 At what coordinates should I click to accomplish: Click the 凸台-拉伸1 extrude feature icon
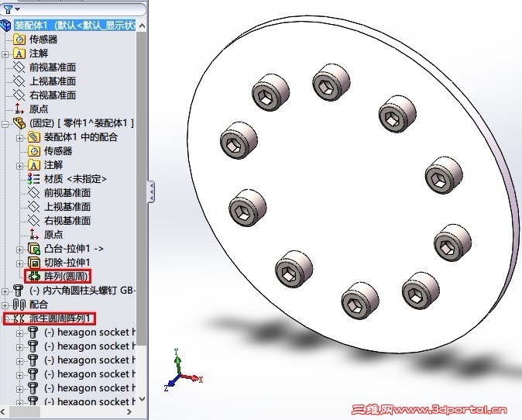(34, 249)
